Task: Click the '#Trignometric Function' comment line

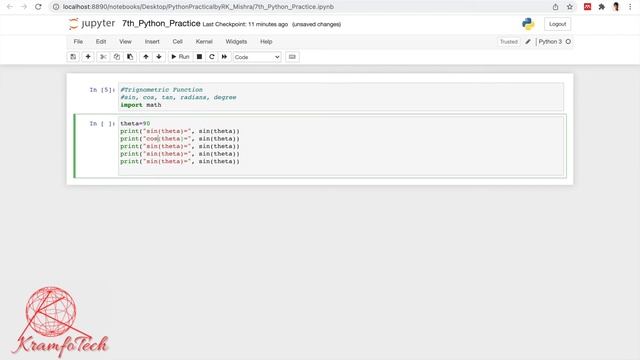Action: (x=161, y=90)
